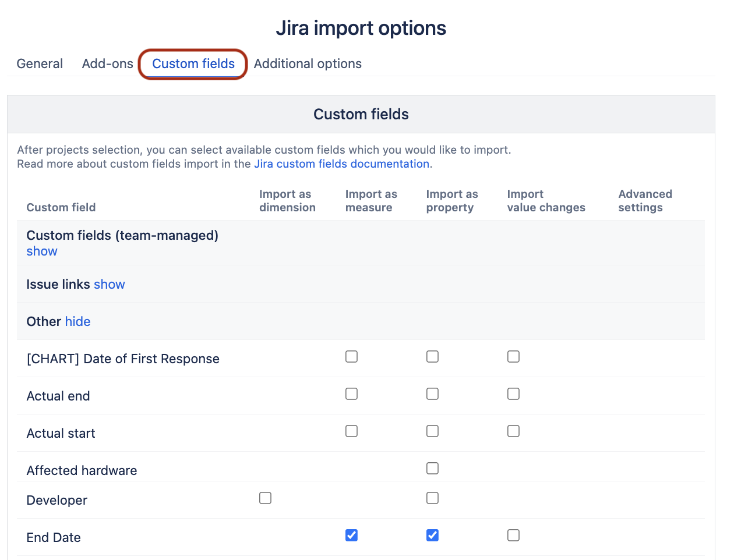Open the Jira custom fields documentation link

coord(341,164)
